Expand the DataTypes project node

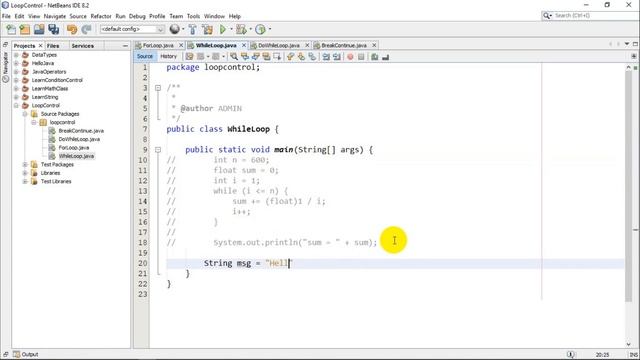coord(16,55)
